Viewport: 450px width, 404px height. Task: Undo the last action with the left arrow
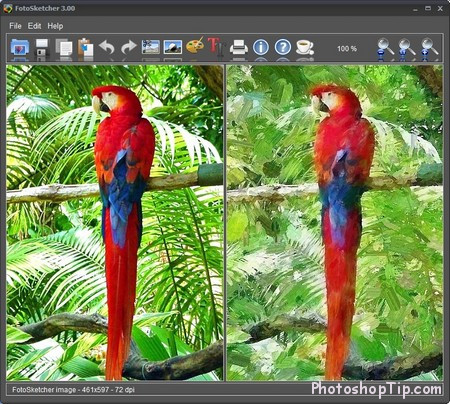(x=107, y=47)
